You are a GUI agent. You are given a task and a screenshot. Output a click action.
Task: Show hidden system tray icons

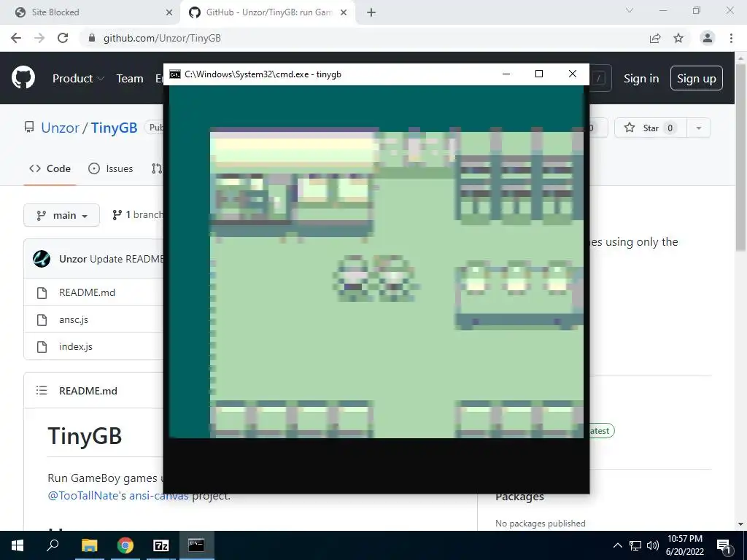pyautogui.click(x=617, y=545)
